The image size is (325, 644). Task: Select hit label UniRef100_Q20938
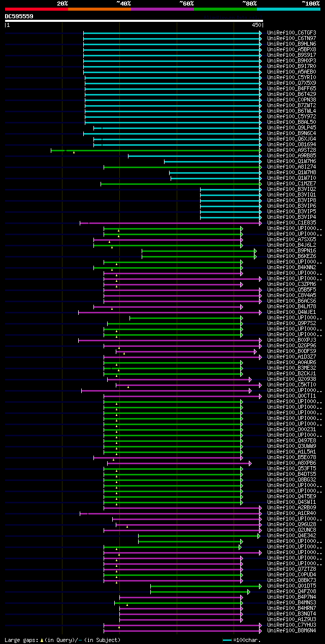pyautogui.click(x=291, y=379)
